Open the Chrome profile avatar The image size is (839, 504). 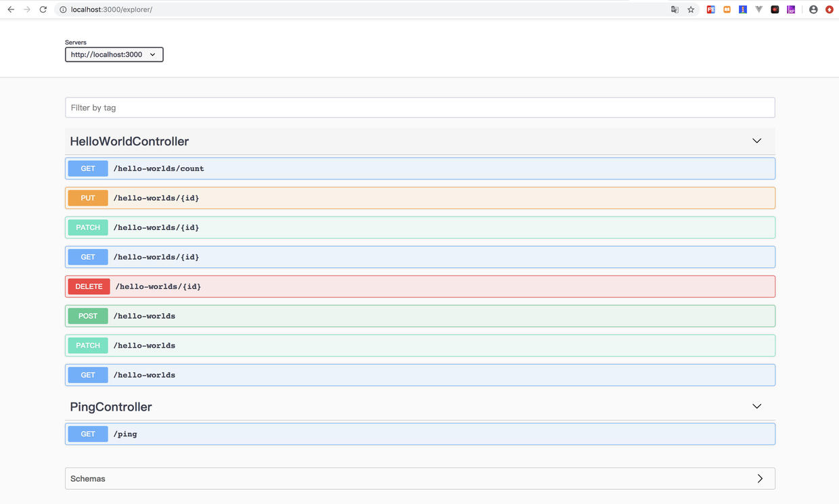click(813, 9)
